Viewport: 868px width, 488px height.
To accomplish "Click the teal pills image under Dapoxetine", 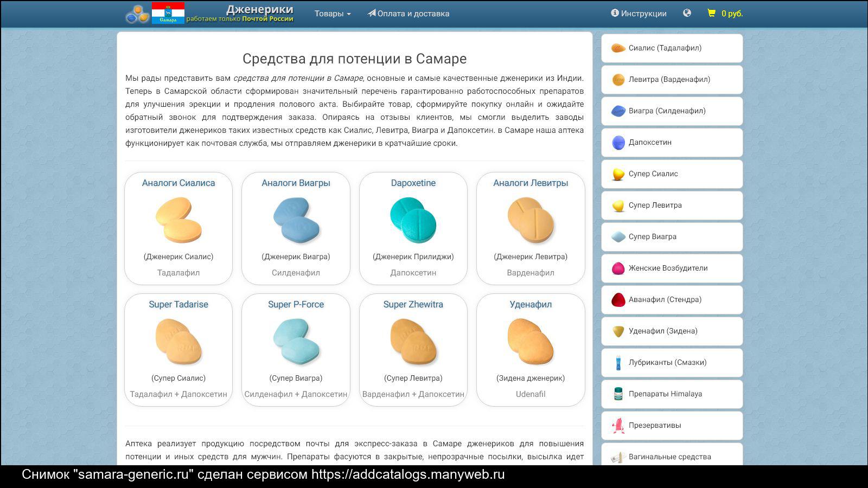I will [x=413, y=220].
